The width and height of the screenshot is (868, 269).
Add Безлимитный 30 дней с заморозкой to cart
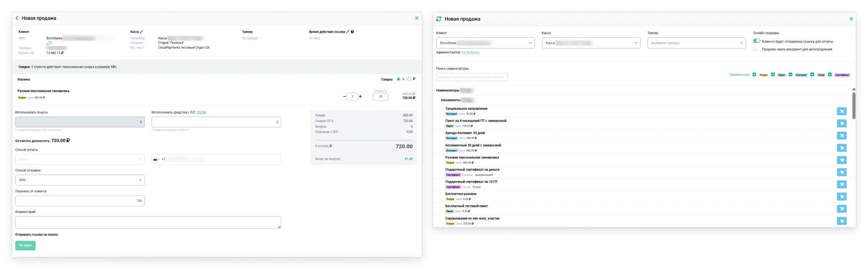click(x=842, y=148)
